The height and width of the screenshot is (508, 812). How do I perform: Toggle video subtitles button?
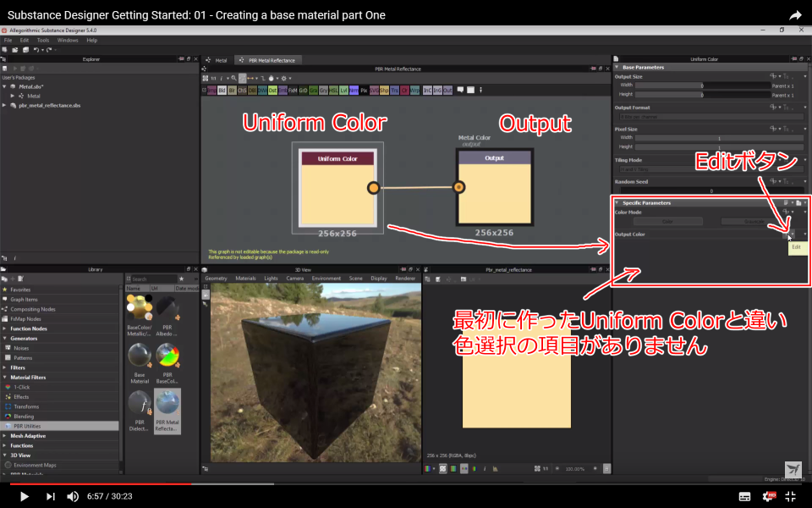tap(744, 497)
